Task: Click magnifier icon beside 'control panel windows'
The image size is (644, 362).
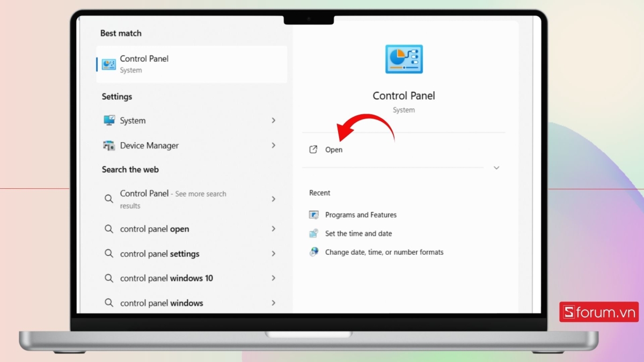Action: (109, 303)
